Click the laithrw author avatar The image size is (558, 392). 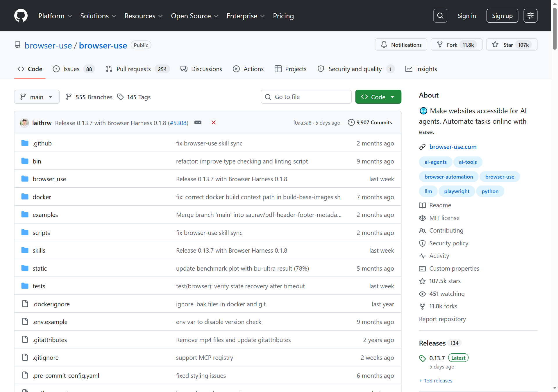pyautogui.click(x=24, y=123)
